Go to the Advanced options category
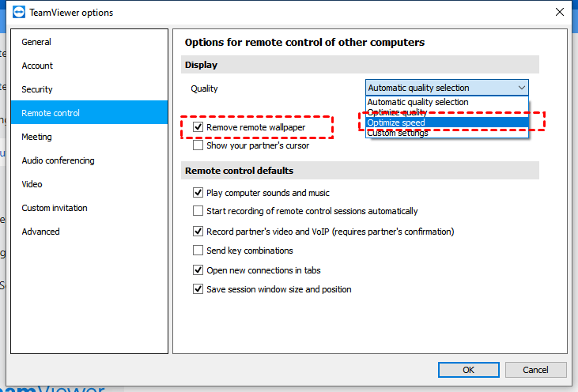Screen dimensions: 578x392 point(40,232)
